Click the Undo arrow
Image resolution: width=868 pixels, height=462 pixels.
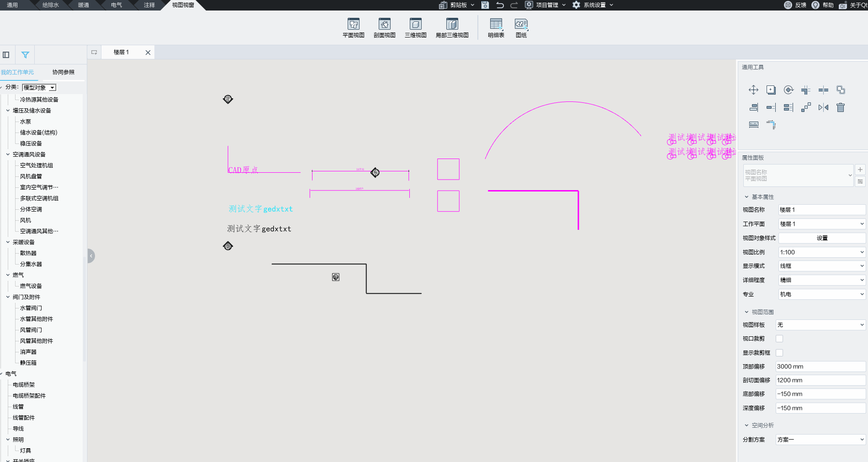coord(500,5)
